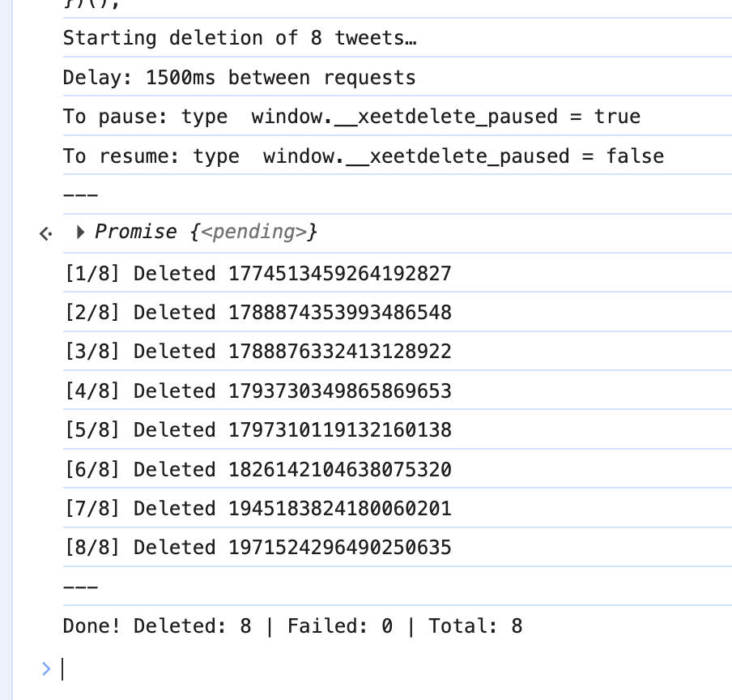Click the dashed separator above the Done! line
The image size is (732, 700).
click(80, 587)
